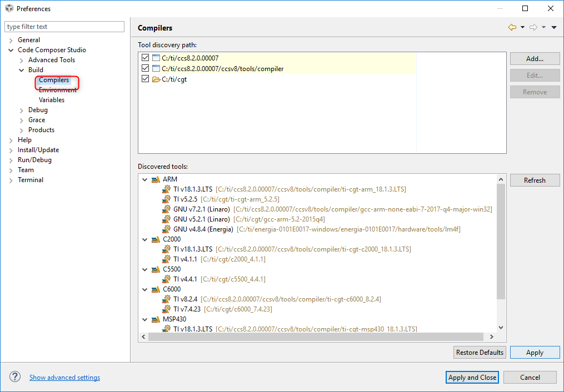Expand the Grace preferences node
This screenshot has height=392, width=564.
[21, 120]
